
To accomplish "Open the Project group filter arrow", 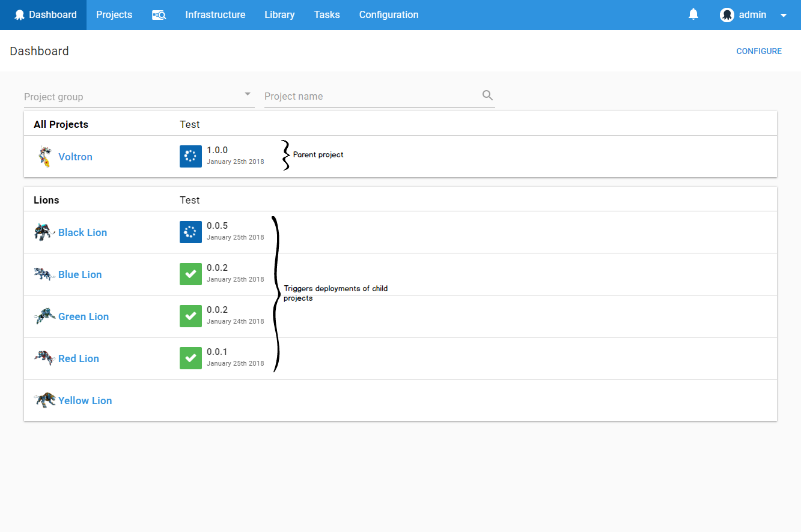I will [247, 94].
